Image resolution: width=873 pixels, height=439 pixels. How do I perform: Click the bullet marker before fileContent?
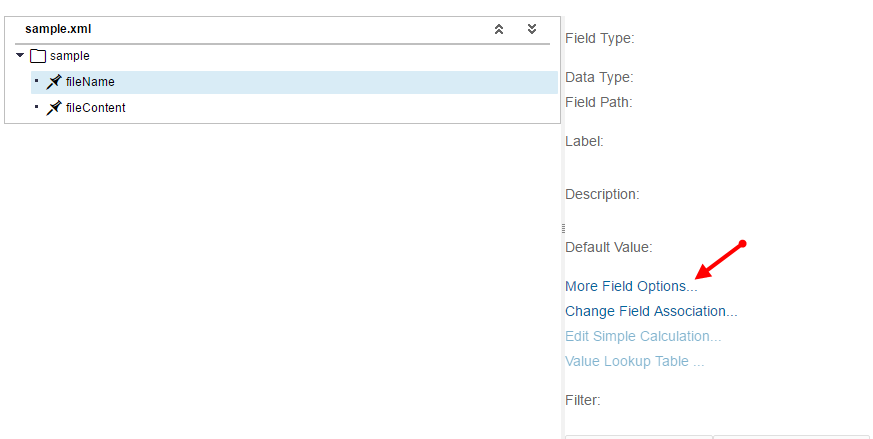[x=37, y=106]
